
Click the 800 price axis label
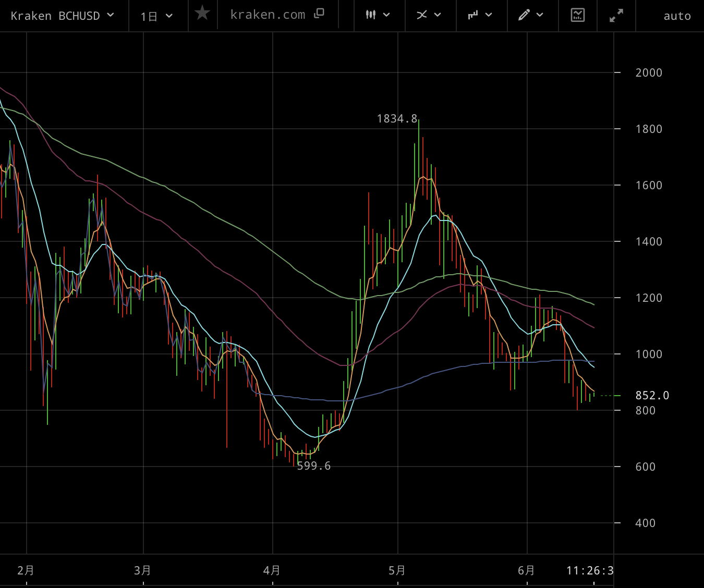(646, 411)
